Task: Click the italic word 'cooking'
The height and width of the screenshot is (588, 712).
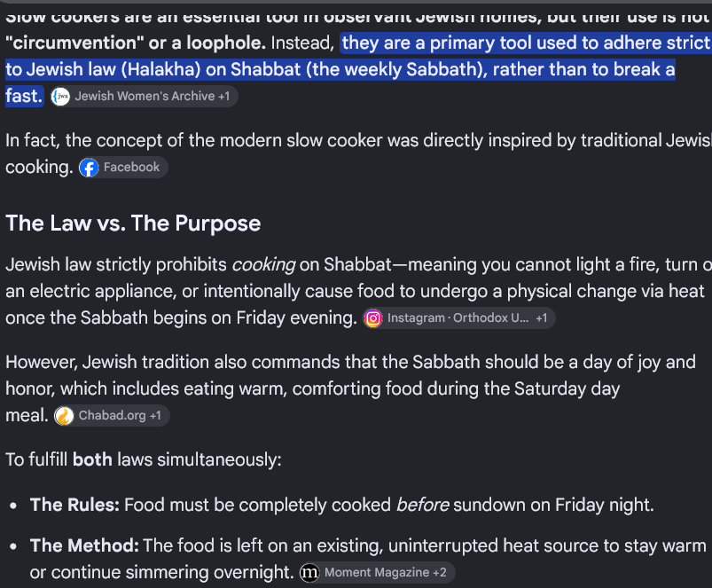Action: [x=263, y=264]
